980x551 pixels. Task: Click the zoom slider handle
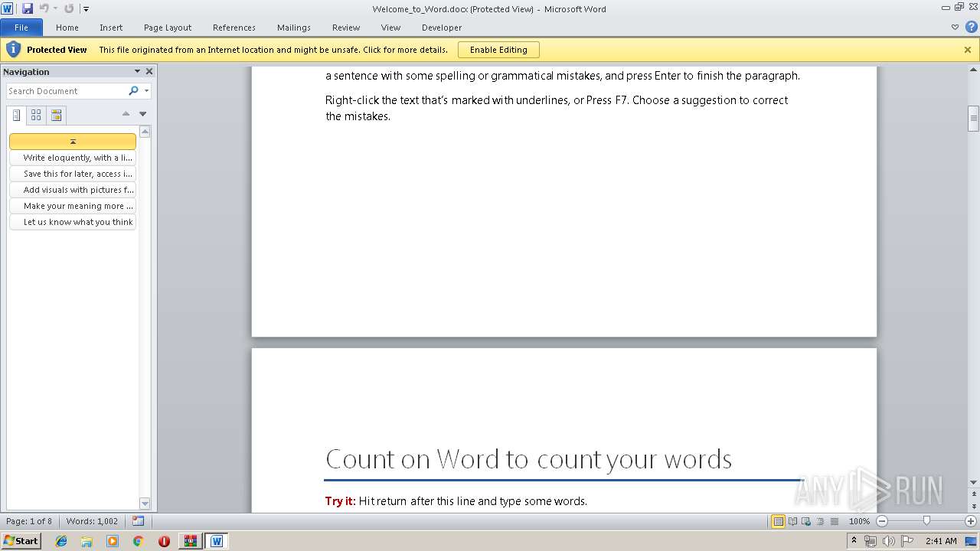pyautogui.click(x=926, y=521)
